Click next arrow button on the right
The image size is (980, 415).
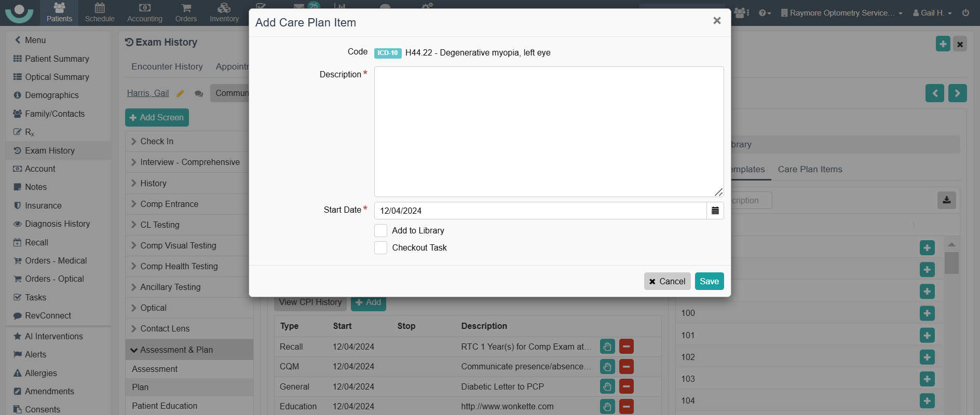tap(957, 93)
